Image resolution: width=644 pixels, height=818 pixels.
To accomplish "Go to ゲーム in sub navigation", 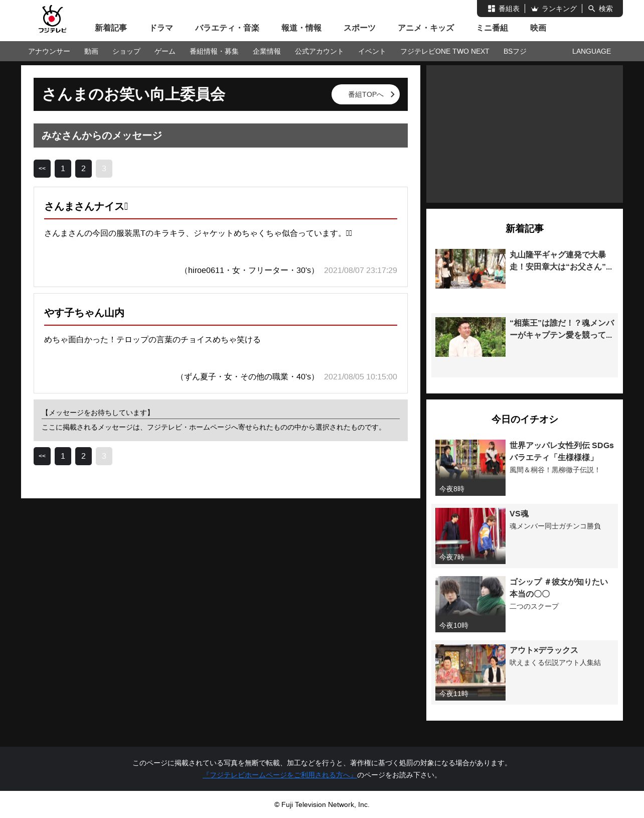I will [165, 51].
